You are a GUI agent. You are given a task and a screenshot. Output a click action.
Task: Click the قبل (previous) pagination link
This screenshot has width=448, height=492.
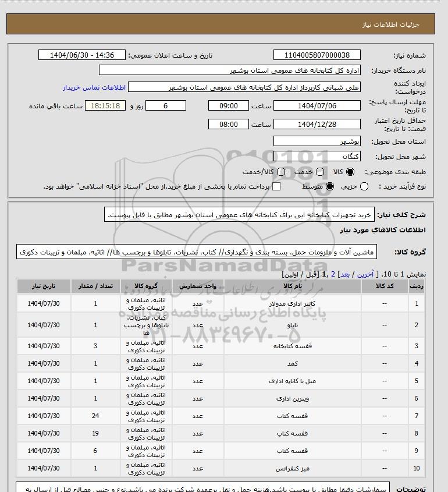pos(312,273)
